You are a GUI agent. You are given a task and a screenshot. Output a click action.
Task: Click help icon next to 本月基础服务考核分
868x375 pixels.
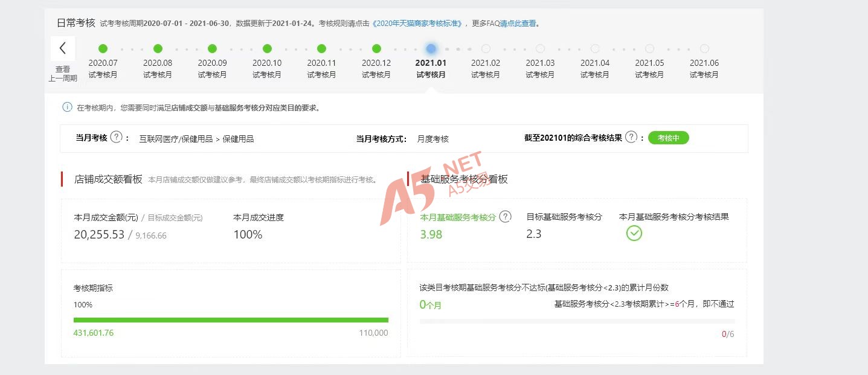point(506,217)
